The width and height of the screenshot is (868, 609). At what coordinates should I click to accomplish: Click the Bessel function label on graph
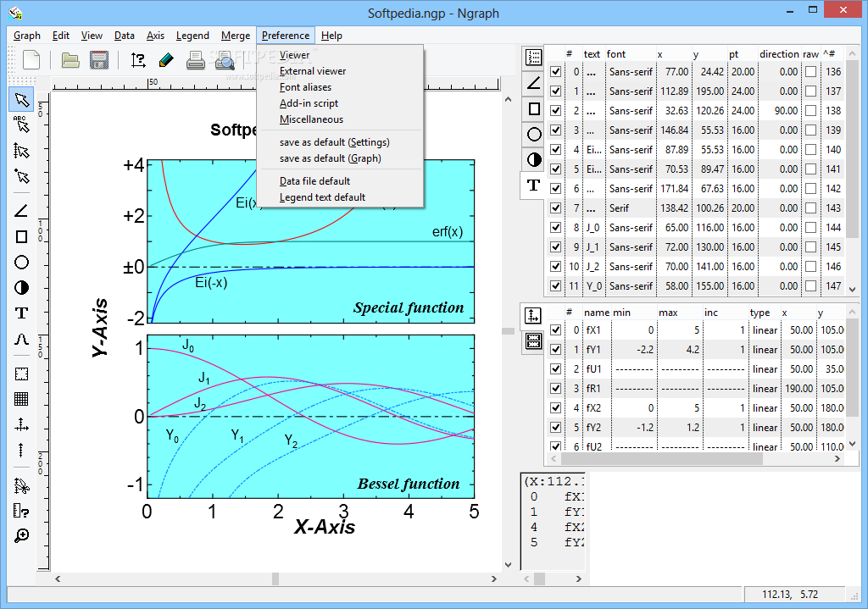(409, 484)
